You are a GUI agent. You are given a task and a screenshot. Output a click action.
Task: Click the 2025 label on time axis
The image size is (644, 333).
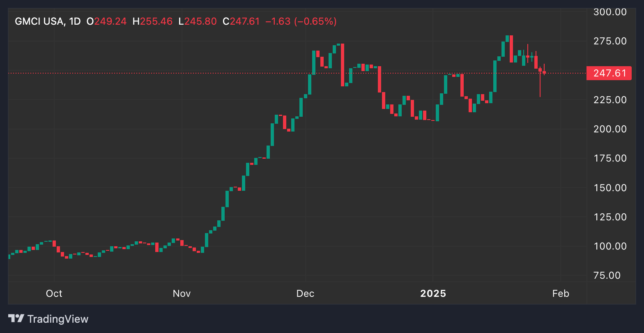tap(433, 294)
